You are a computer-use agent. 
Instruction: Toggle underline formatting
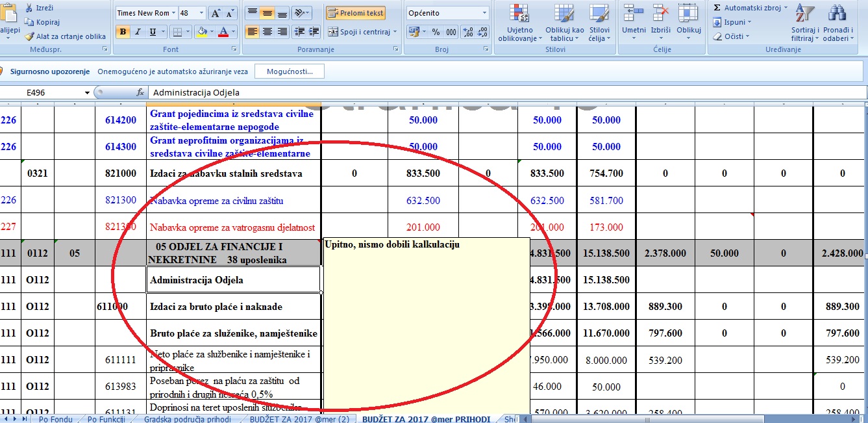(153, 31)
